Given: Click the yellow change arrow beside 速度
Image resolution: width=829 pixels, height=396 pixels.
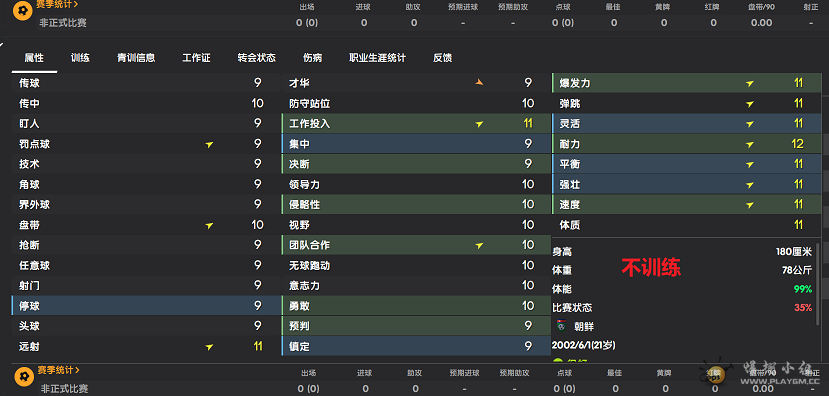Looking at the screenshot, I should [750, 205].
